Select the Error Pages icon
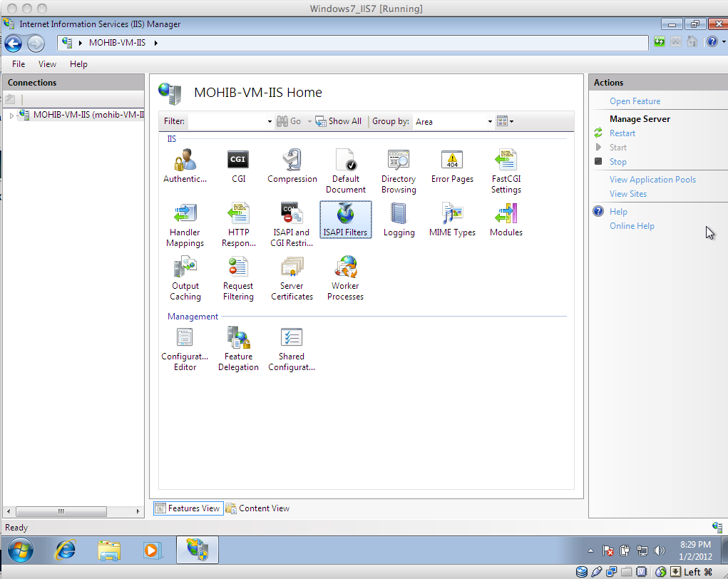 pos(452,160)
